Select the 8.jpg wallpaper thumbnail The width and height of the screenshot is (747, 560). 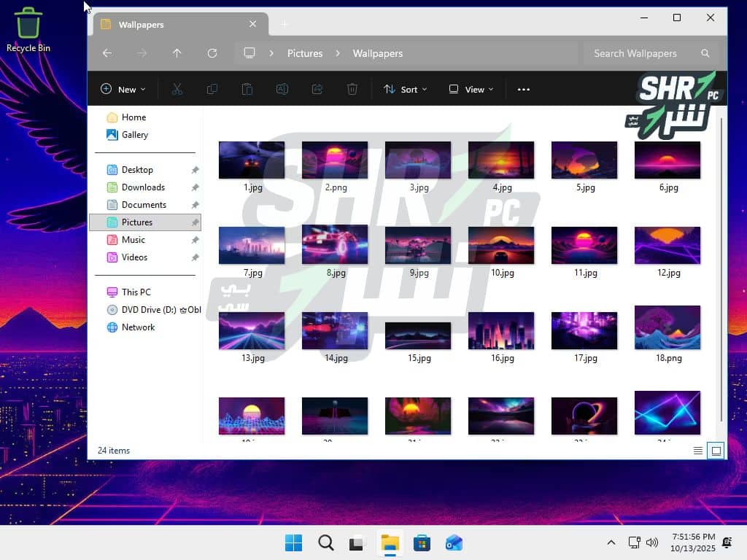pyautogui.click(x=335, y=245)
